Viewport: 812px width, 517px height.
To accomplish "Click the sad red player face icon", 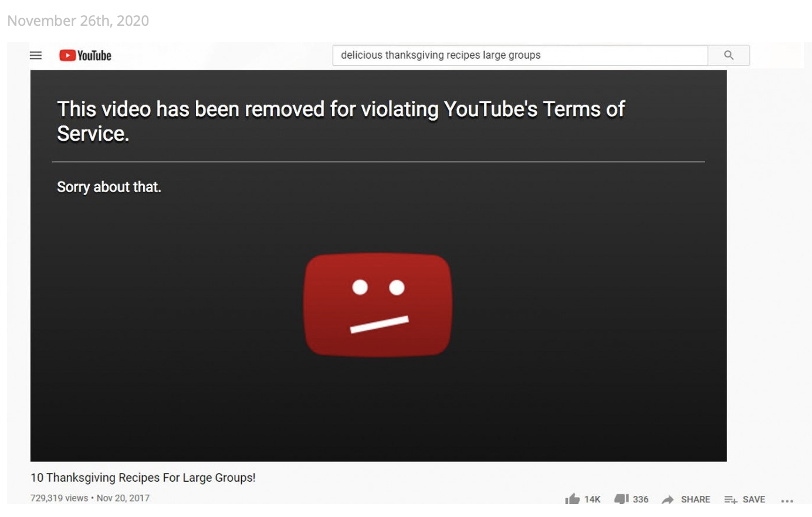I will pyautogui.click(x=378, y=305).
